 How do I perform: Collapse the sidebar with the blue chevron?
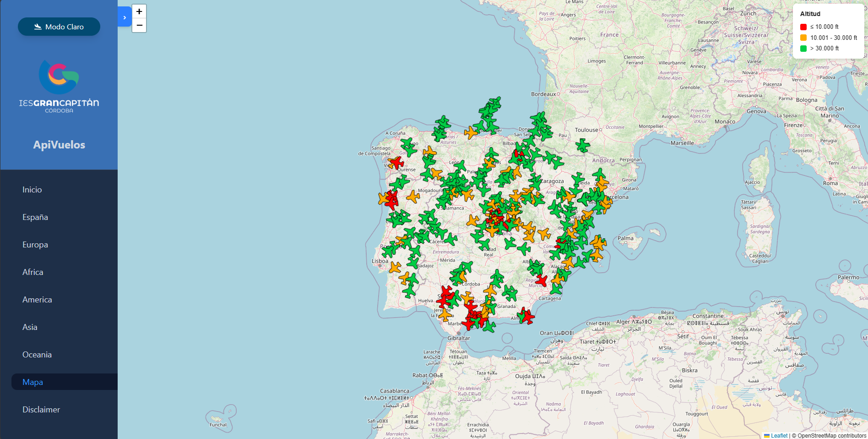pos(125,17)
